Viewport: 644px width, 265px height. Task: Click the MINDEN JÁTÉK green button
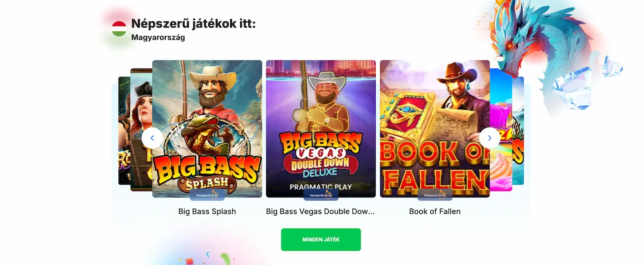(321, 240)
